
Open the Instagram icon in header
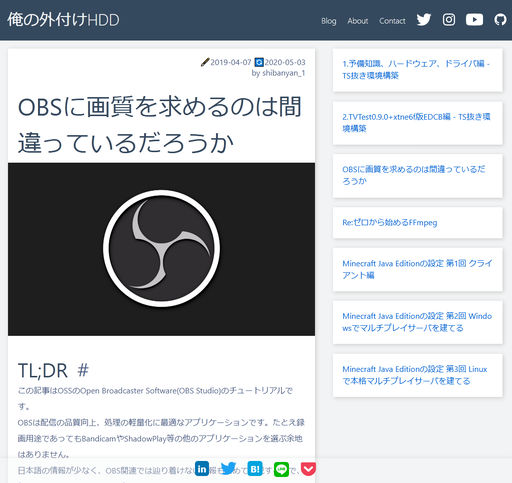pyautogui.click(x=449, y=20)
